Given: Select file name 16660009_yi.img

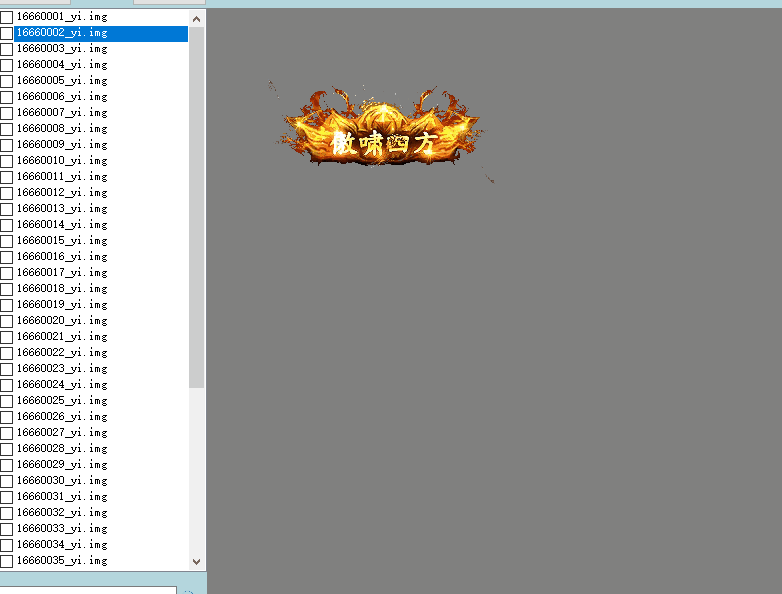Looking at the screenshot, I should point(62,145).
